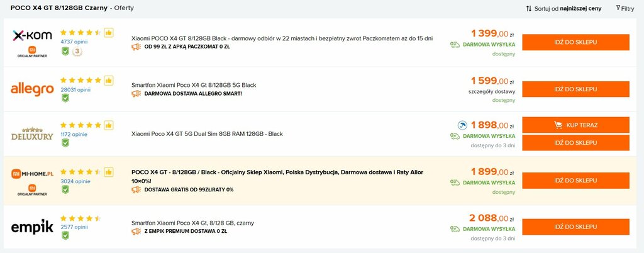The width and height of the screenshot is (644, 253).
Task: Go to the empik shop for 2 088 zł
Action: [575, 227]
